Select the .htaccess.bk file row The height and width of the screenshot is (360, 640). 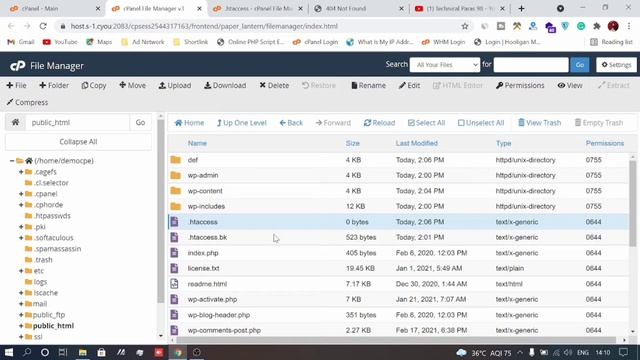coord(398,237)
